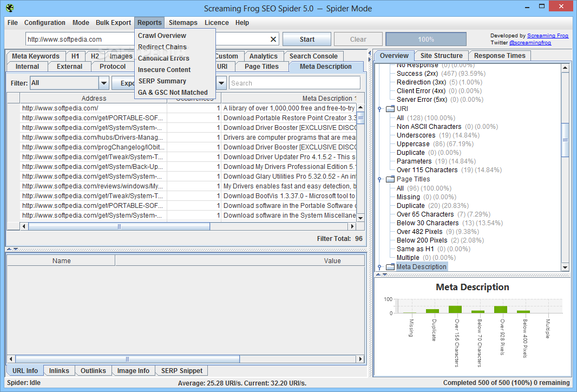This screenshot has height=392, width=577.
Task: Open the Filter All dropdown
Action: pyautogui.click(x=104, y=83)
